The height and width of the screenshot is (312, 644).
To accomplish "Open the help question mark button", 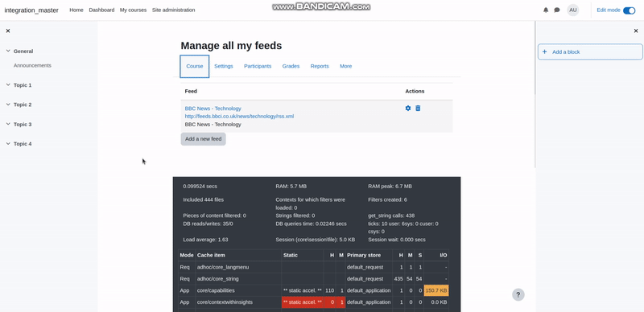I will [x=518, y=294].
